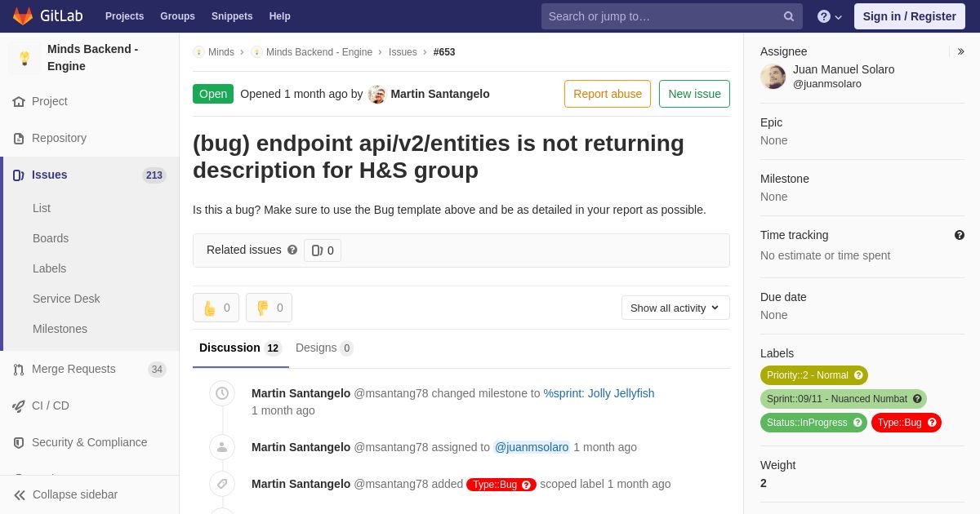
Task: Click the Related issues help icon
Action: 292,250
